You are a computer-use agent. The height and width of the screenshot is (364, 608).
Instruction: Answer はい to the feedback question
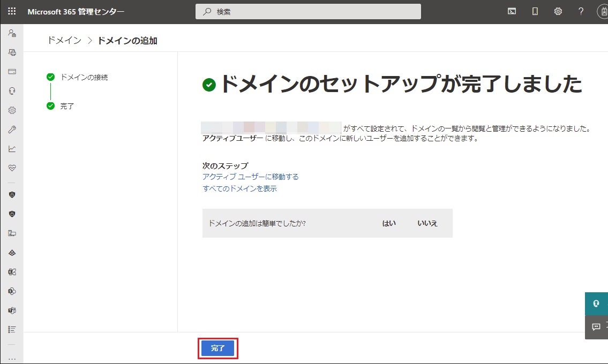pos(389,223)
